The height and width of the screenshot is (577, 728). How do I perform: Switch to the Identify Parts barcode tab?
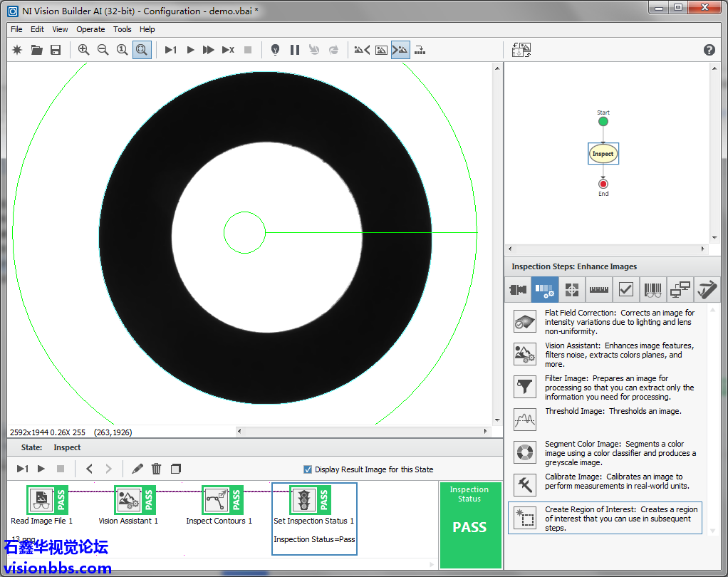(x=652, y=290)
